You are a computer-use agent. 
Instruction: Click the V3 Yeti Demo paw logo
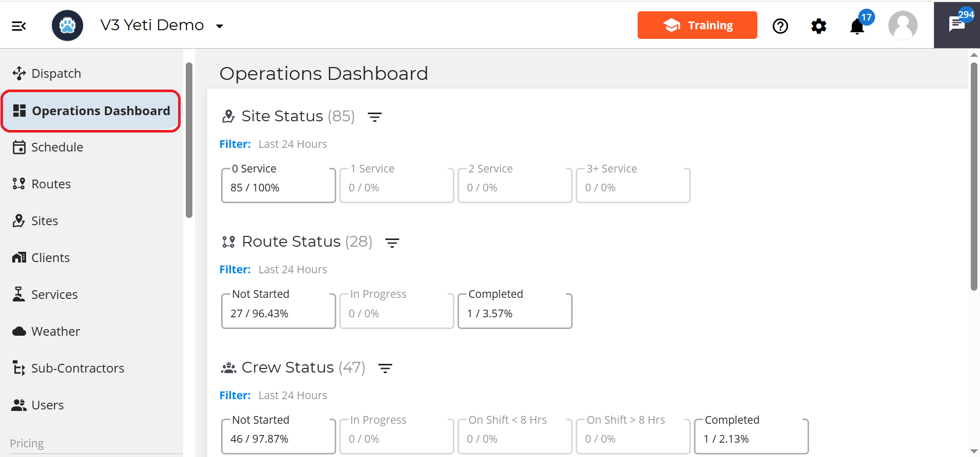click(67, 25)
